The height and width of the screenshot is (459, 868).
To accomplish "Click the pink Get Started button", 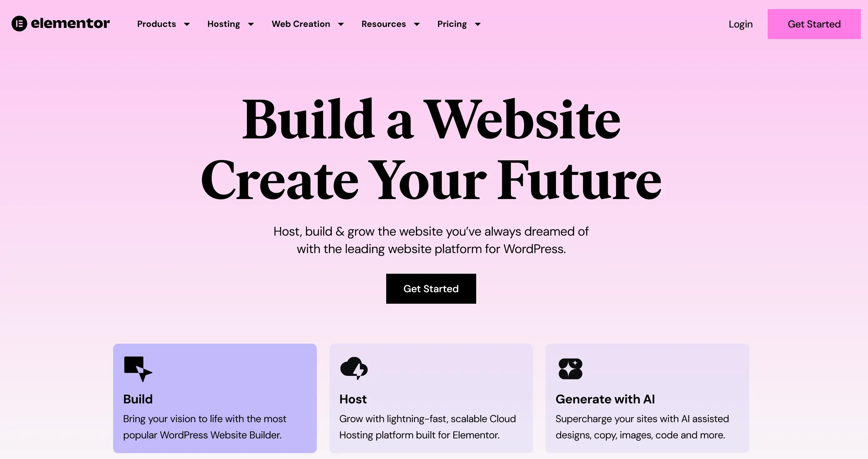I will (815, 24).
